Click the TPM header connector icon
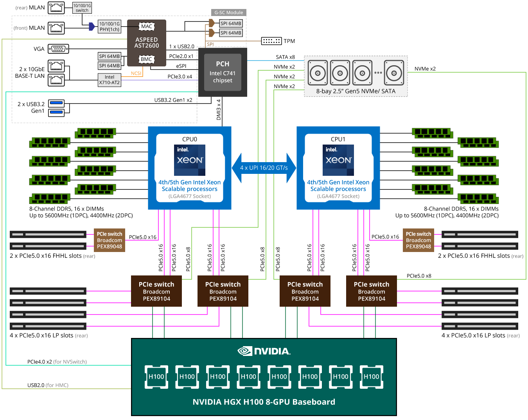 click(271, 41)
